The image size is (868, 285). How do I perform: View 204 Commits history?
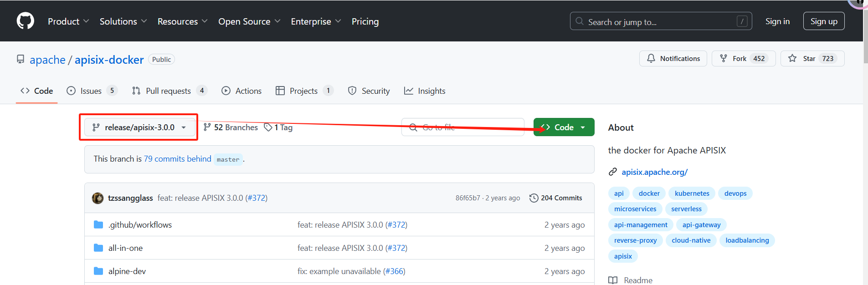pos(556,198)
